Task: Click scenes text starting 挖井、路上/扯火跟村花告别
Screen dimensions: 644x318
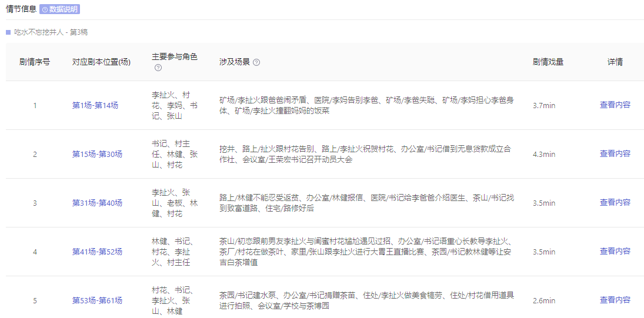Action: coord(366,154)
